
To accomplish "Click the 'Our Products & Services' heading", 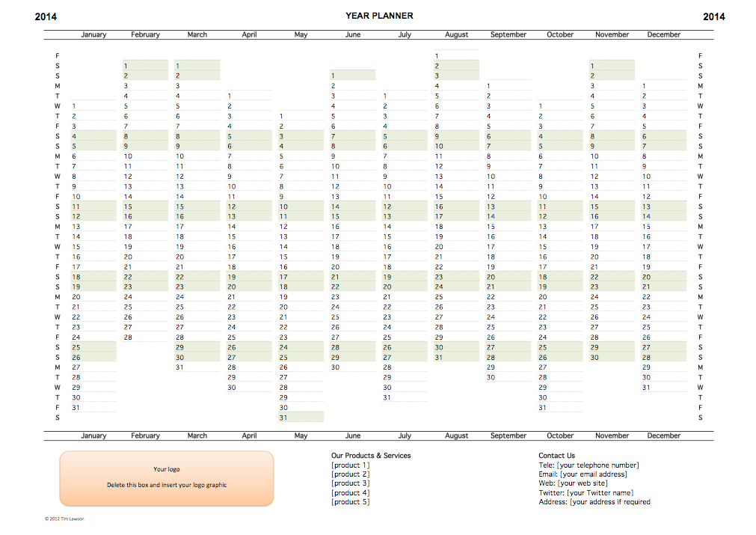I will click(371, 455).
